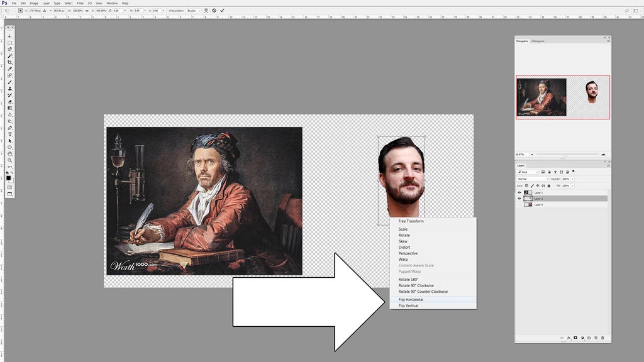Select the History Brush tool

pos(10,96)
